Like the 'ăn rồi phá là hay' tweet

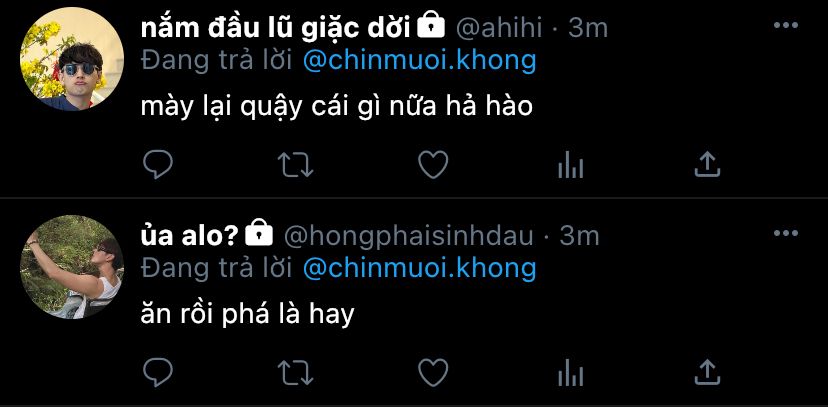tap(433, 373)
